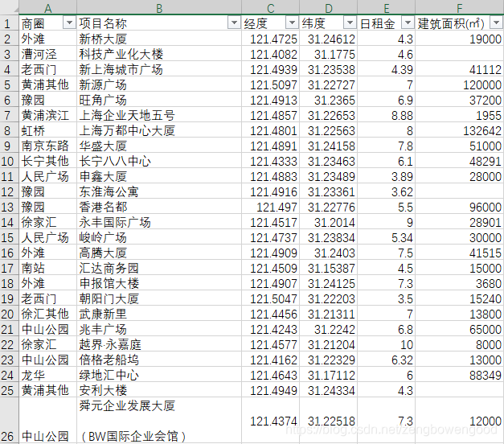Click 黄浦滨江 cell in 商圈 column
The height and width of the screenshot is (444, 504).
48,115
